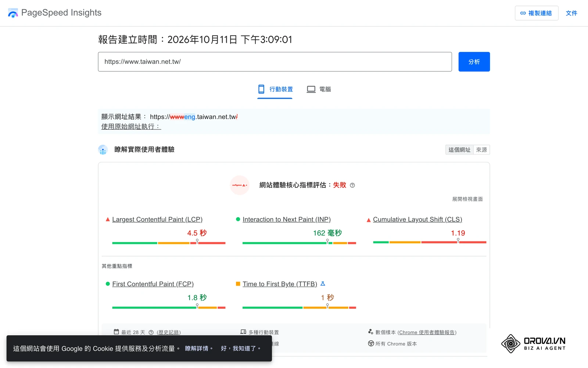Click the copy link button

[x=537, y=13]
